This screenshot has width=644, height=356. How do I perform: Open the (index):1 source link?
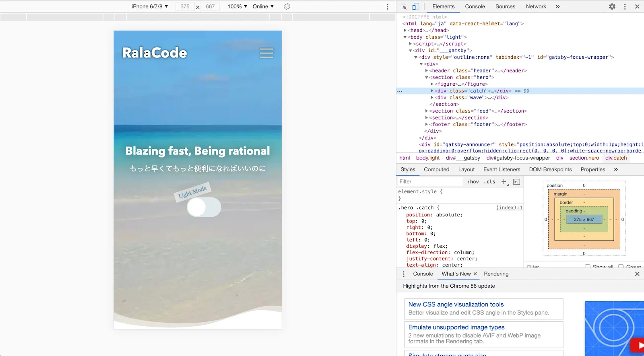pos(509,208)
